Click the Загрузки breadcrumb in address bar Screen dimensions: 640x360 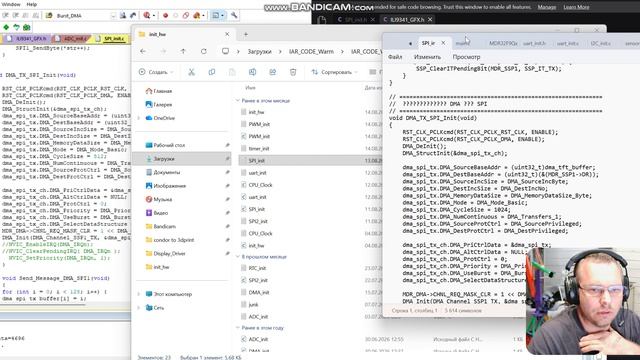[259, 52]
